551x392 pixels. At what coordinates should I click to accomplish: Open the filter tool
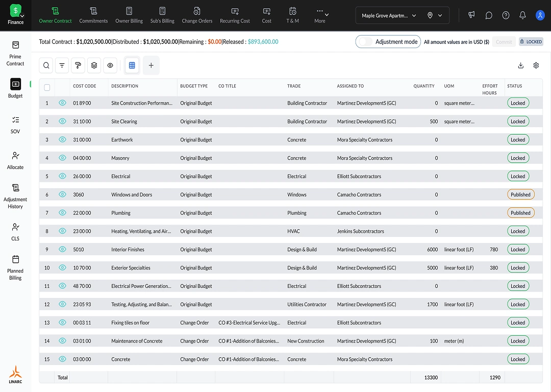click(62, 65)
